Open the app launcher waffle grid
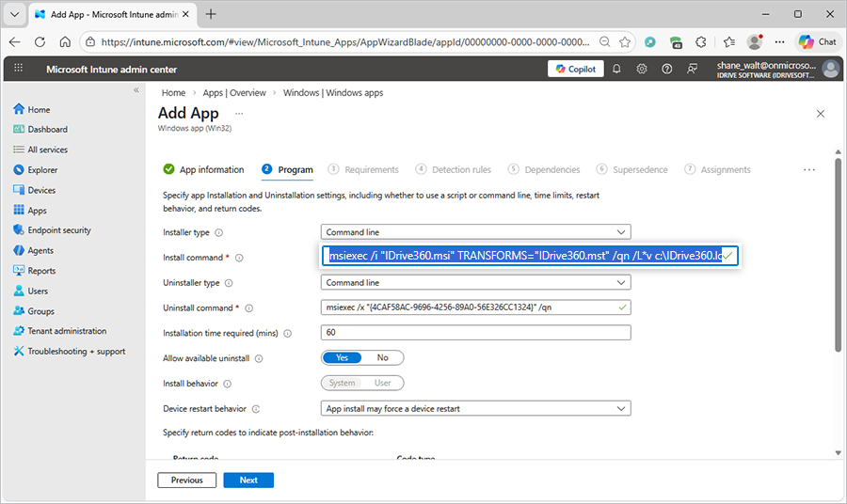The height and width of the screenshot is (504, 847). 19,69
